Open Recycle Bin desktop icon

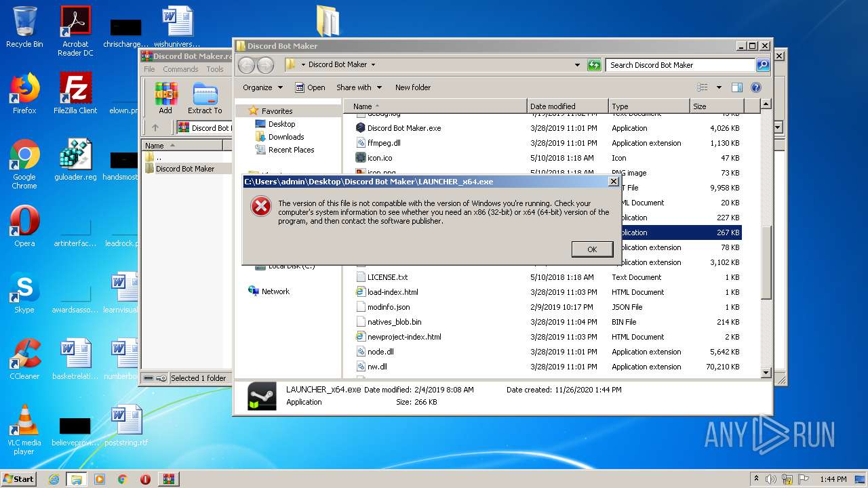point(24,27)
